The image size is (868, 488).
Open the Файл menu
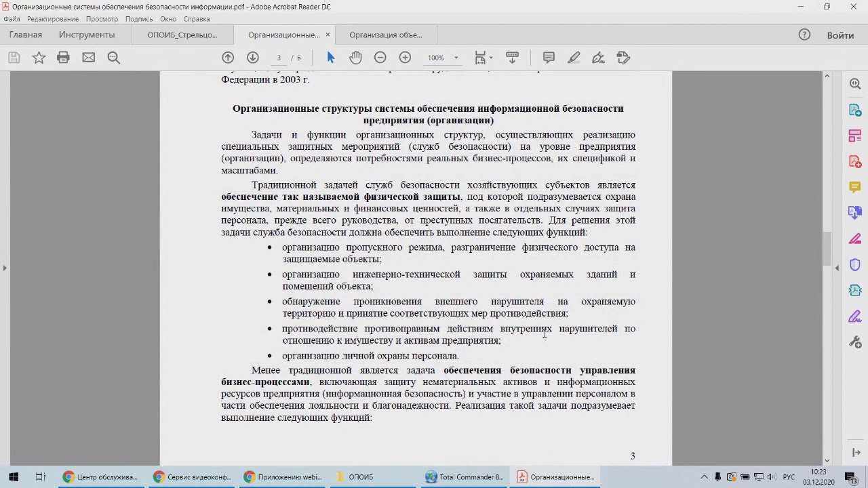12,19
